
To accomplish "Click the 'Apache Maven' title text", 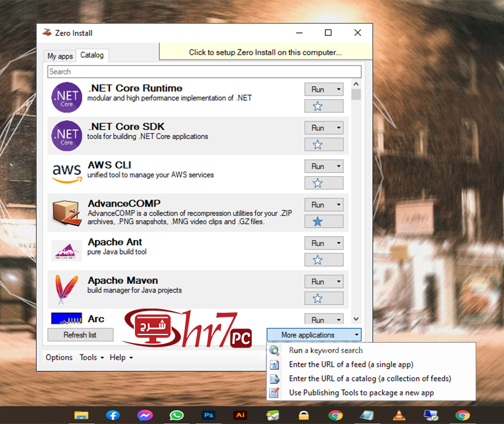I will pyautogui.click(x=123, y=280).
